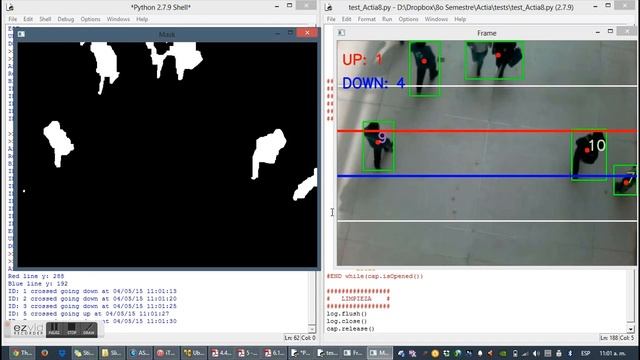Open network signal icon in system tray
The image size is (640, 360).
[525, 353]
